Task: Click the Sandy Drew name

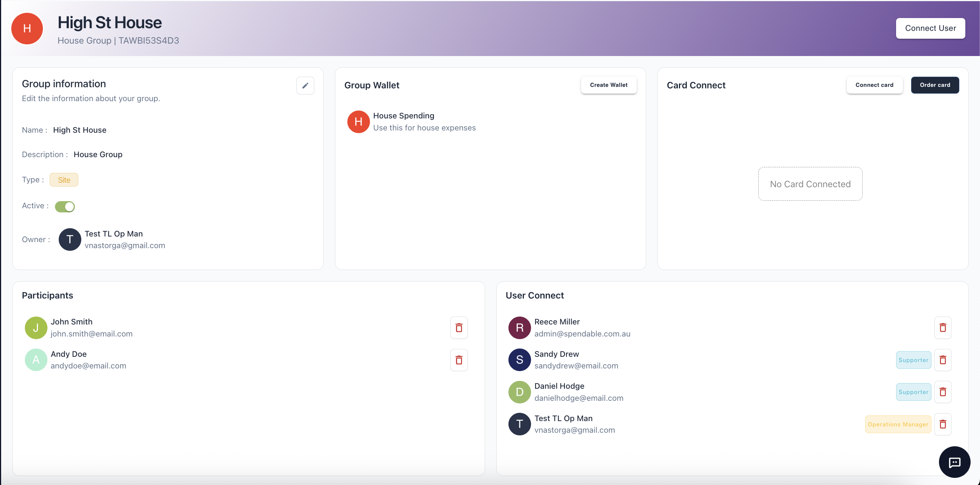Action: pos(556,354)
